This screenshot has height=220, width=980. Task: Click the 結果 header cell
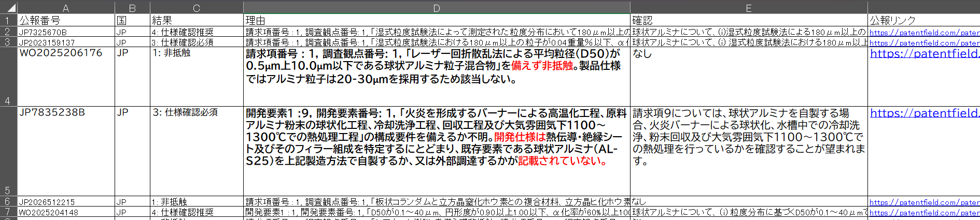coord(197,20)
